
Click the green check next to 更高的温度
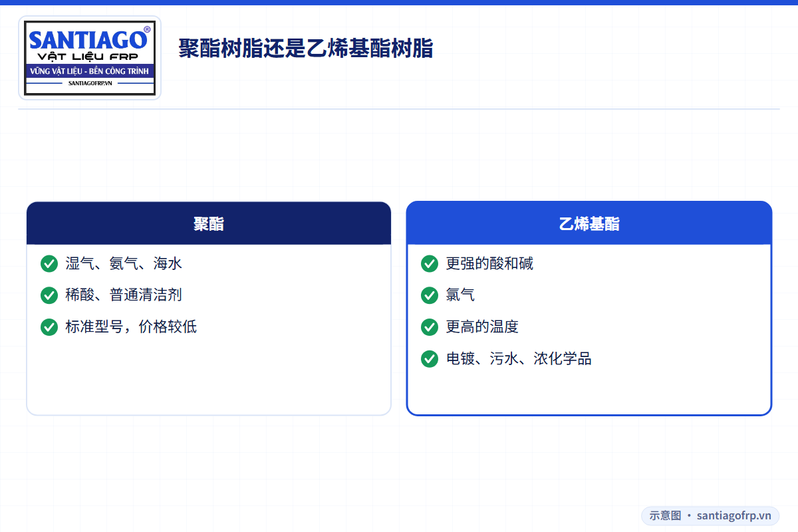pos(430,327)
